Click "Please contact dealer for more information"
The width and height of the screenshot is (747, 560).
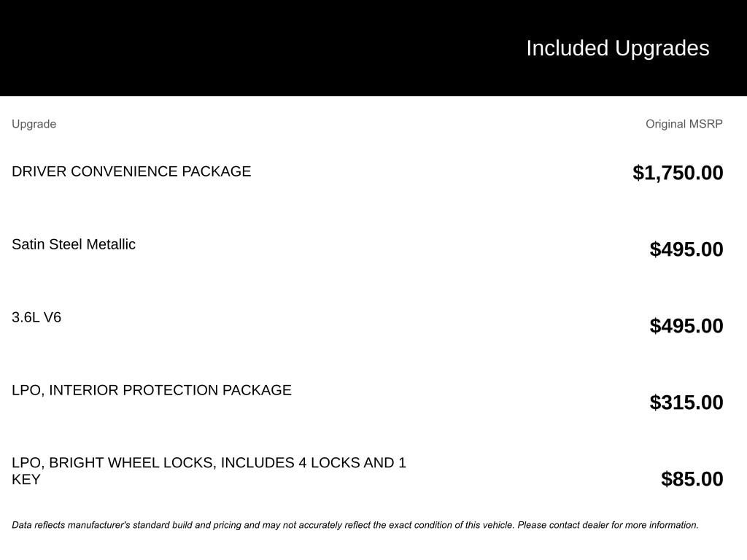click(x=608, y=525)
